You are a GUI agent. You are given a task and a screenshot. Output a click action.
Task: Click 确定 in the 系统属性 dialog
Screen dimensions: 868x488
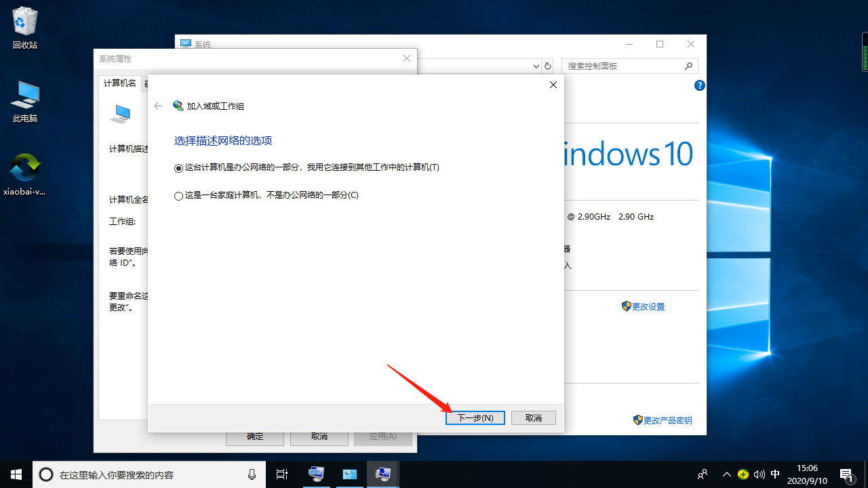(x=255, y=436)
